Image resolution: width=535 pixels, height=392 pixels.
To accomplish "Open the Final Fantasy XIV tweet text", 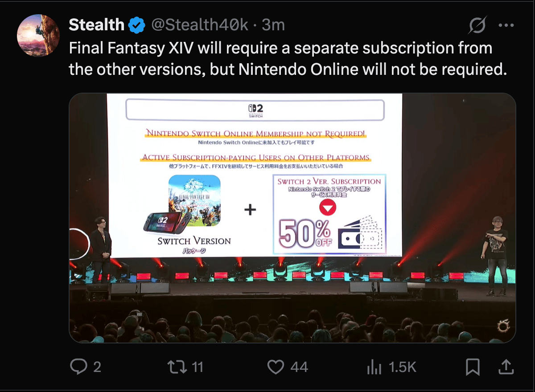I will coord(288,59).
